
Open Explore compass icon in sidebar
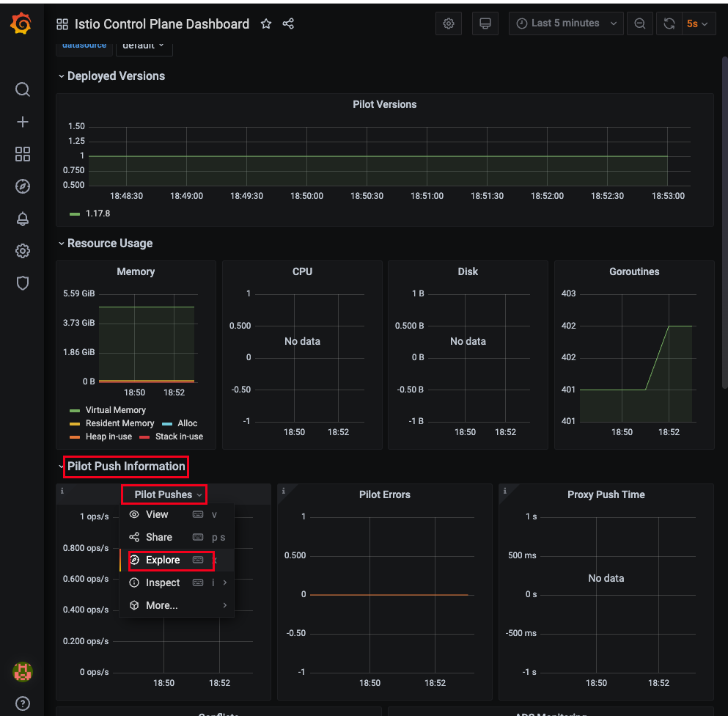(22, 186)
